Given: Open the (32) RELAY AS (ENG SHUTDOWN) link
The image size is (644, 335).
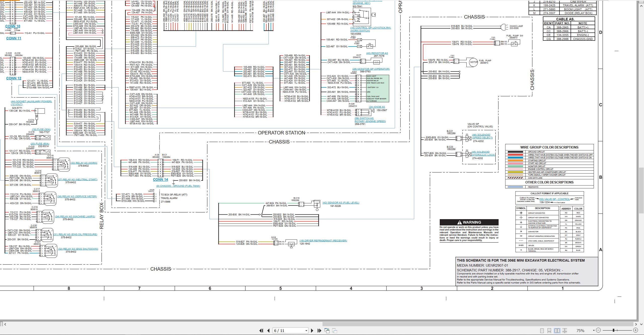Looking at the screenshot, I should 78,249.
